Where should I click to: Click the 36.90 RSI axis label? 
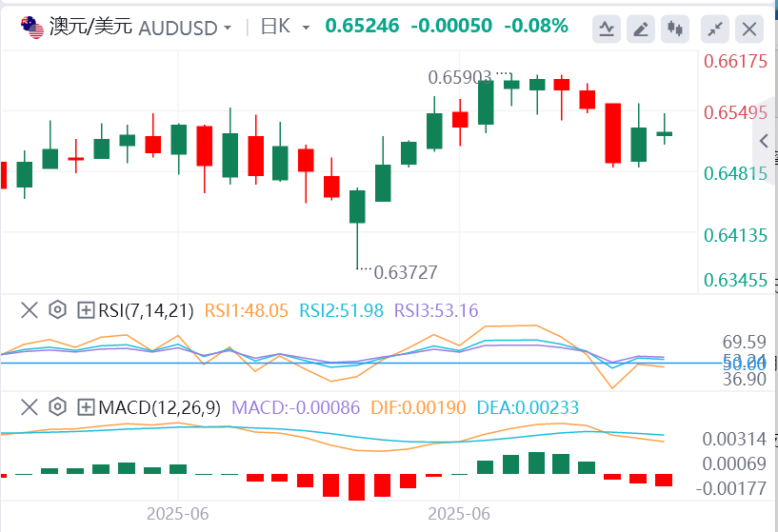click(x=745, y=380)
